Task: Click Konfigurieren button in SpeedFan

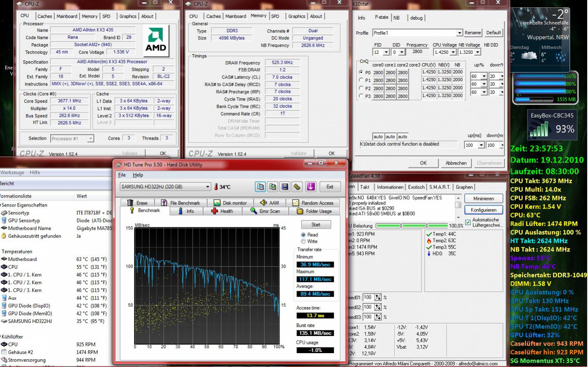Action: [x=484, y=210]
